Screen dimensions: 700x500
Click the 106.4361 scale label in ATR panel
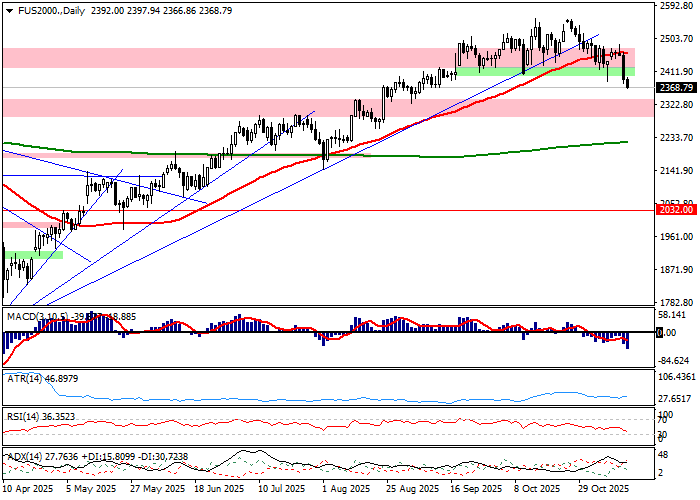point(676,377)
